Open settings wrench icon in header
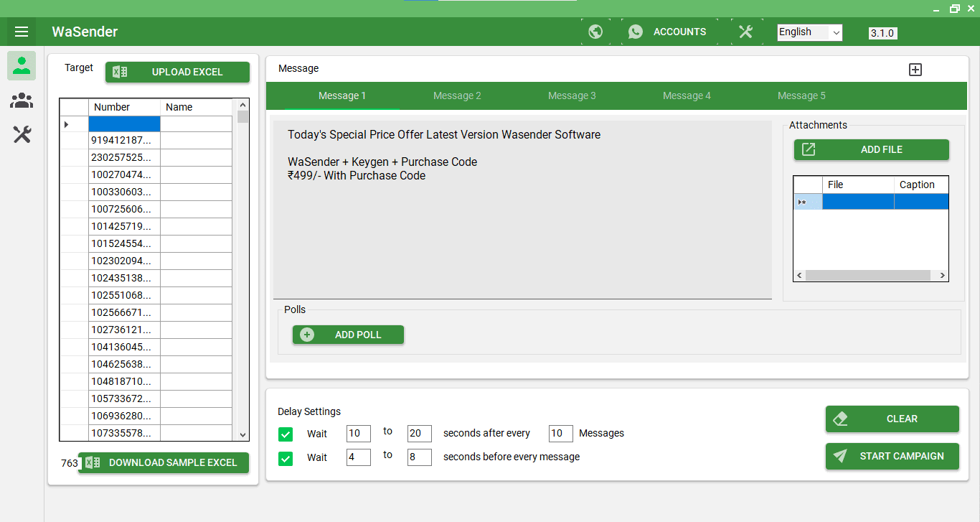Screen dimensions: 980x522 click(x=746, y=32)
